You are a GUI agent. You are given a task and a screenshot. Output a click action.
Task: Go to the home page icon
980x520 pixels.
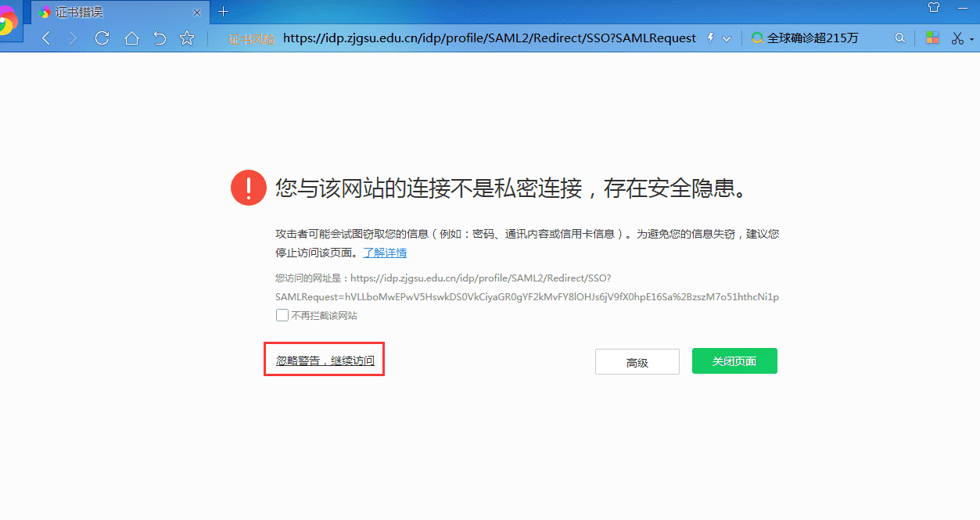(131, 38)
